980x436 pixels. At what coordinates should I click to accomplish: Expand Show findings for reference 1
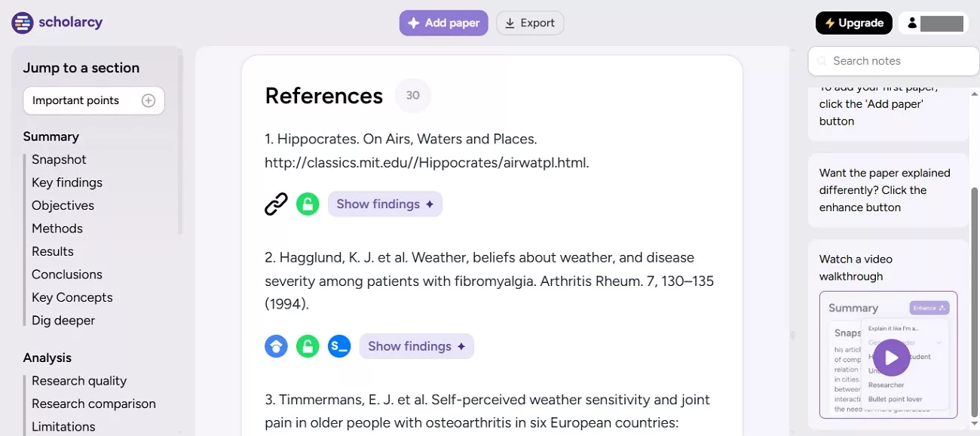[x=384, y=204]
